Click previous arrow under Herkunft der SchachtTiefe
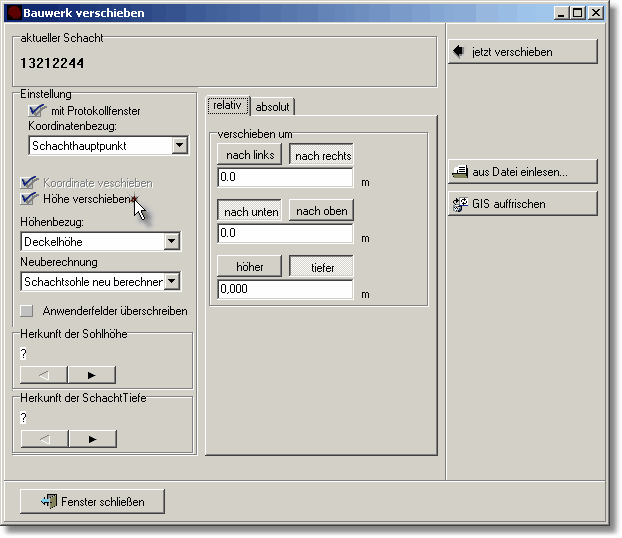Viewport: 622px width, 538px height. pos(44,439)
